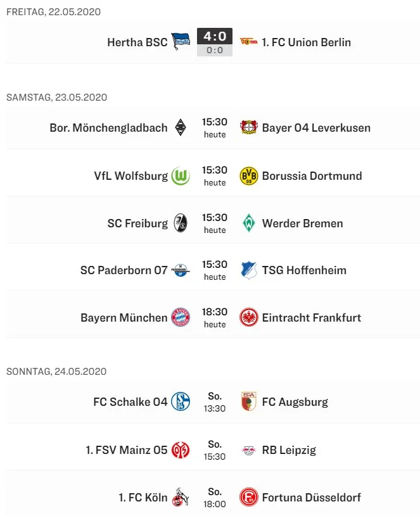
Task: Click the Eintracht Frankfurt eagle logo
Action: pos(249,318)
